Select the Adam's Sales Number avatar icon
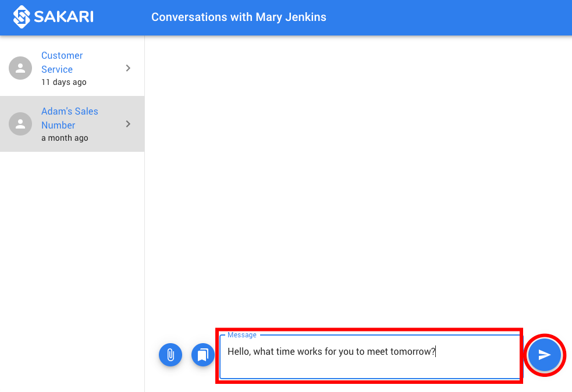 coord(20,124)
